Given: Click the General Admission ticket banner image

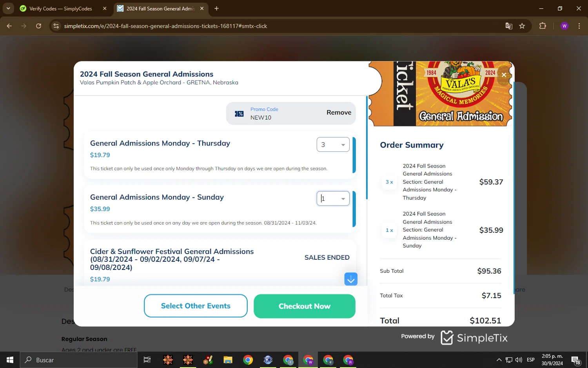Looking at the screenshot, I should tap(441, 93).
